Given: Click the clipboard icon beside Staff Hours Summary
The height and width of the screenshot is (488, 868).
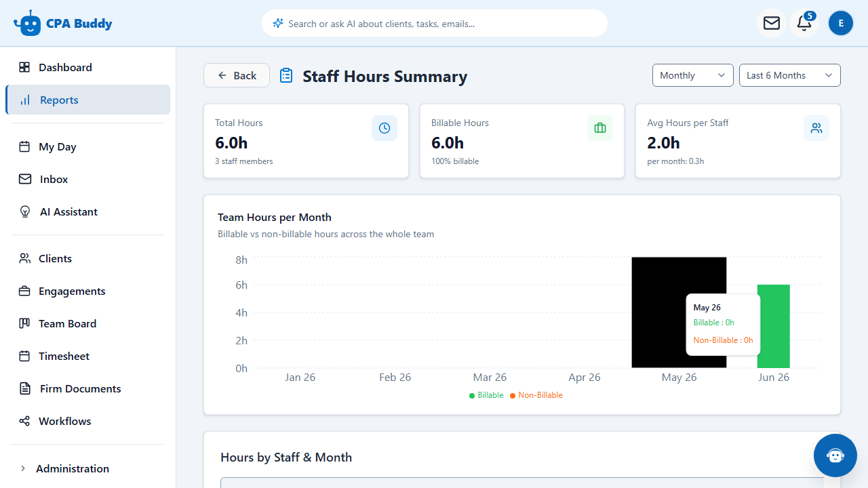Looking at the screenshot, I should coord(286,76).
